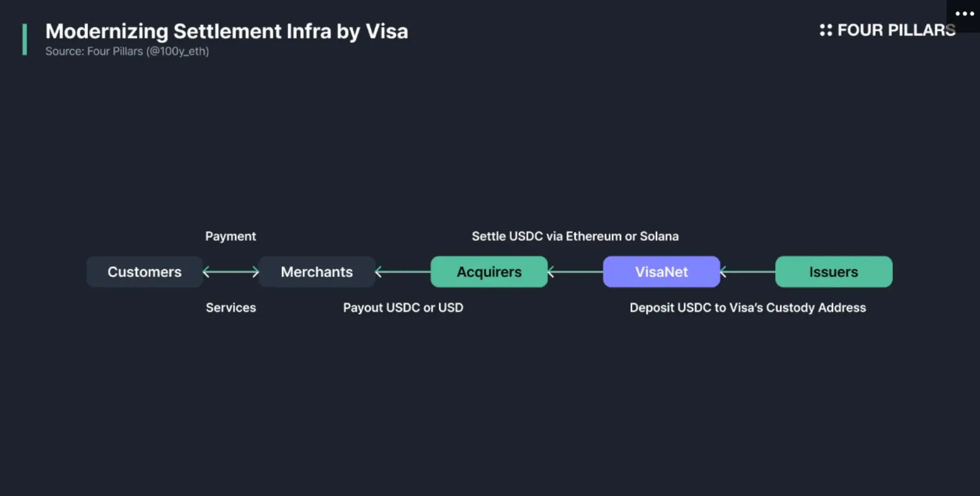Click the arrow from VisaNet to Acquirers

coord(575,272)
